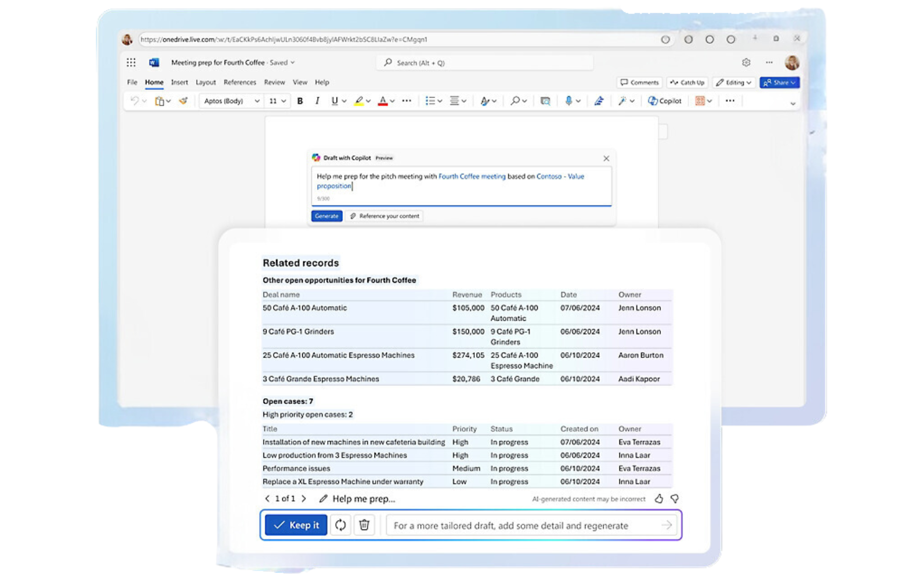Open the Help tab
This screenshot has width=924, height=583.
322,83
